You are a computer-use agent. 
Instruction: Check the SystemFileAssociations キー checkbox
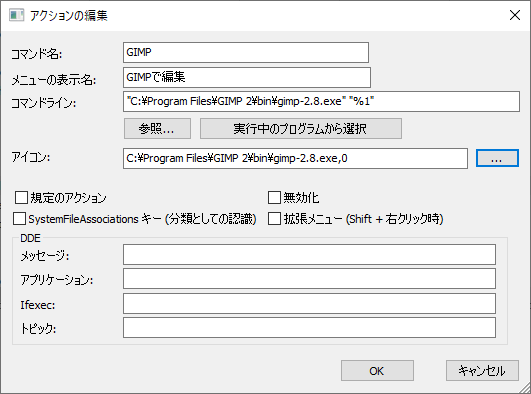19,219
